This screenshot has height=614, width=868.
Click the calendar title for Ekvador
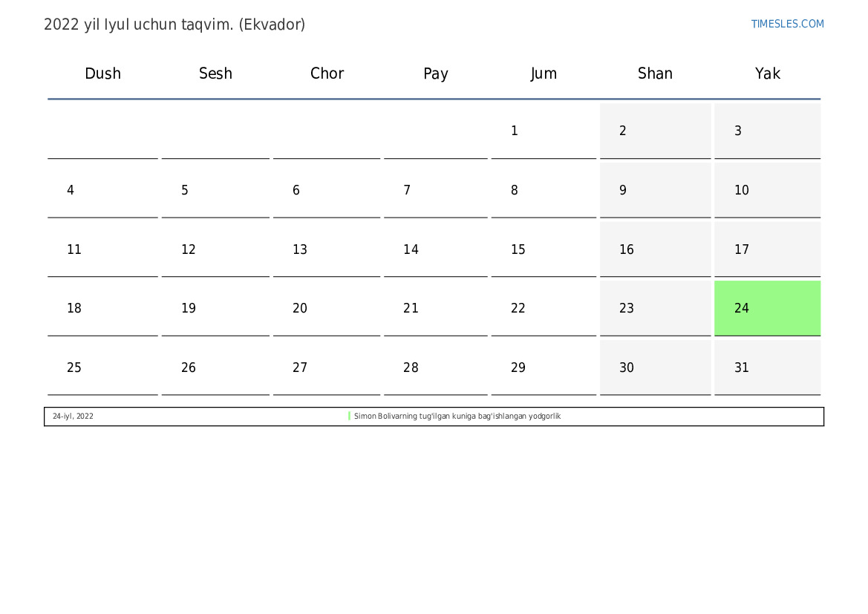(174, 25)
